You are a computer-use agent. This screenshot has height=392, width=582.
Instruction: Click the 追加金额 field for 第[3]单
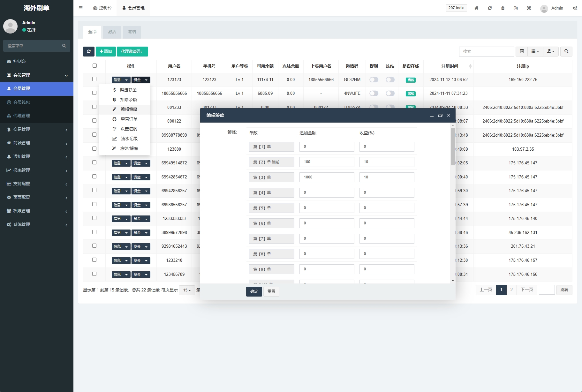point(327,177)
